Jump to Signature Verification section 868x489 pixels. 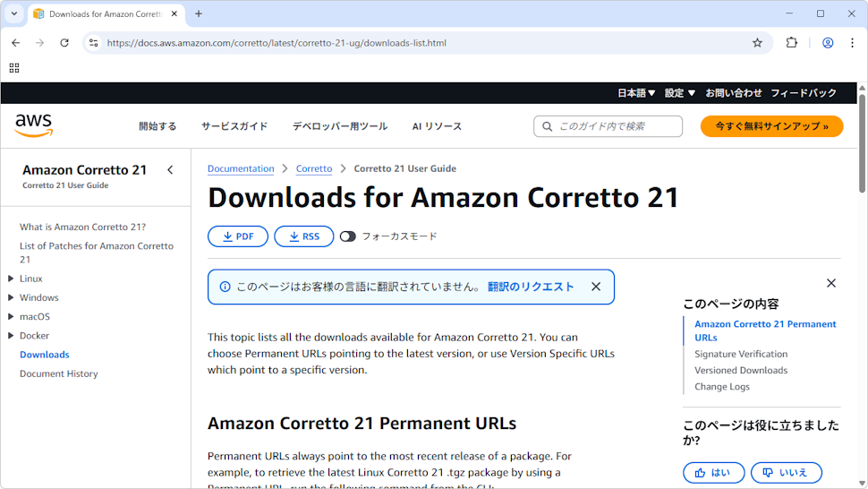click(x=741, y=354)
